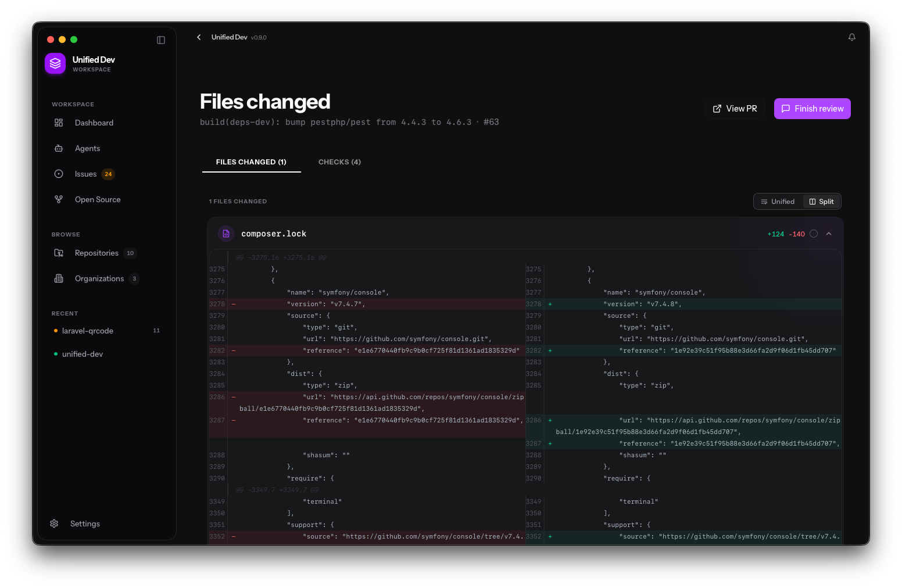Click the red close window button

pyautogui.click(x=51, y=40)
